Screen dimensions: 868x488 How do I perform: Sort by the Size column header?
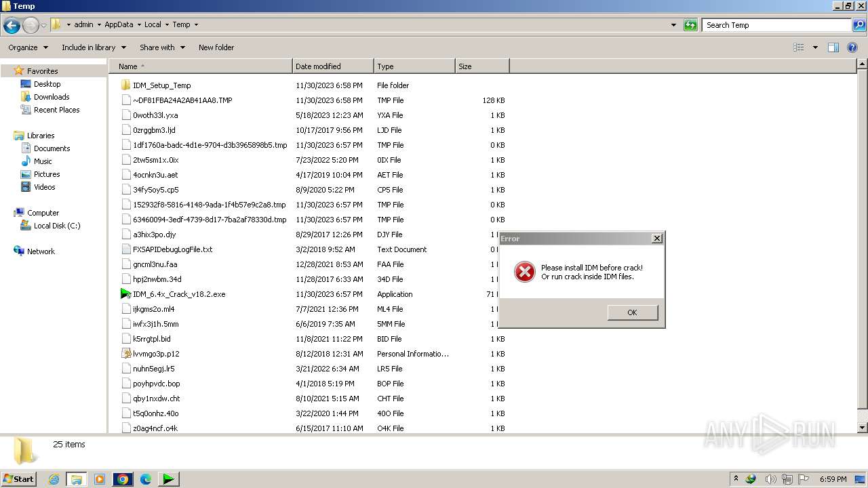click(x=482, y=66)
